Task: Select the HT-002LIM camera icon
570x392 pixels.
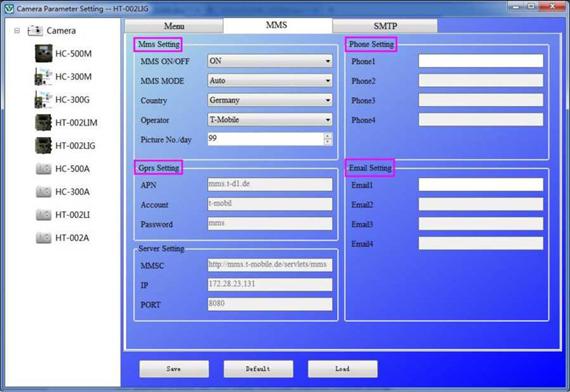Action: point(44,123)
